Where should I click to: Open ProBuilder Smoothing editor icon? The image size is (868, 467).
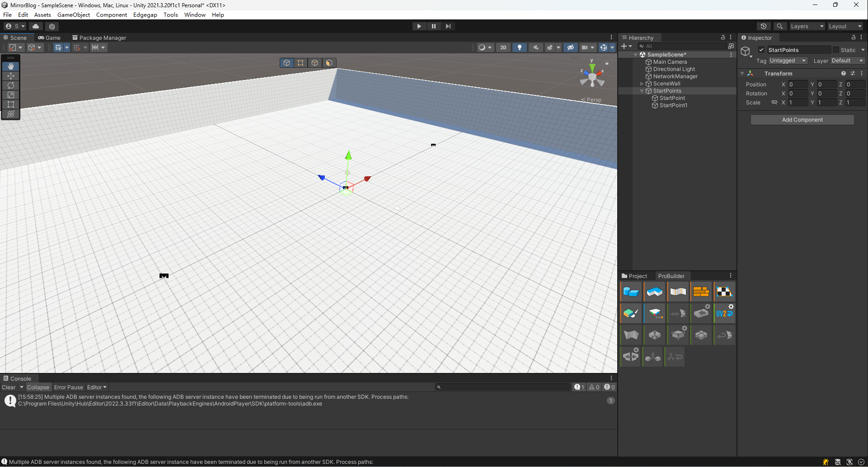pyautogui.click(x=678, y=292)
